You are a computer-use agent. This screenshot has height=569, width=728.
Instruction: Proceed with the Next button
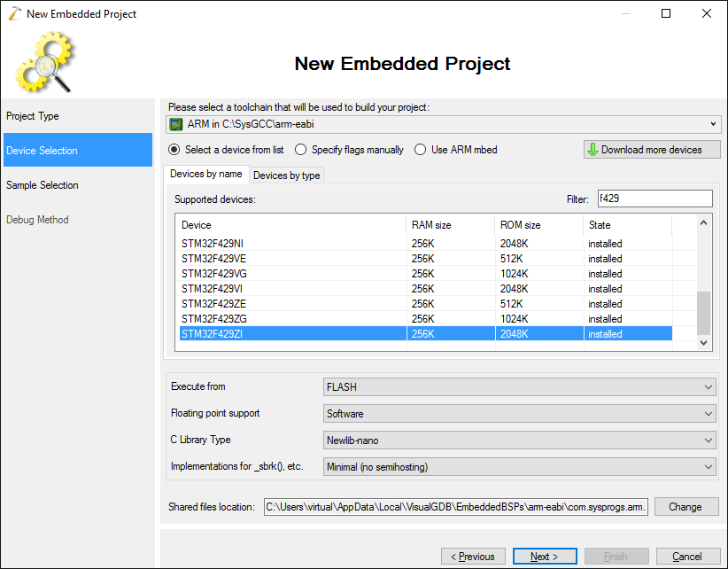click(545, 557)
